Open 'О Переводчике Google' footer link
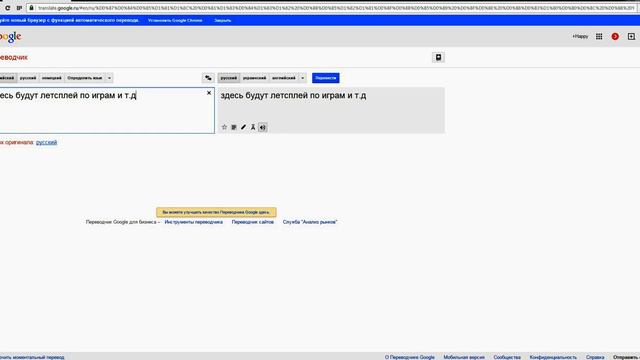The width and height of the screenshot is (640, 360). pos(409,357)
